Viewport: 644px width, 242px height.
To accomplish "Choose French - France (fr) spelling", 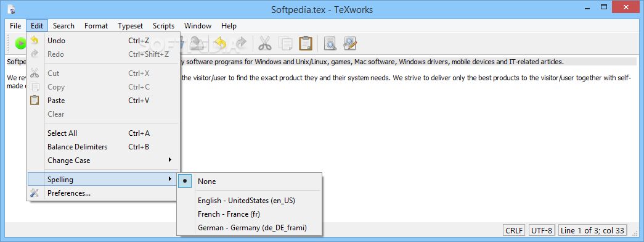I will [x=250, y=214].
